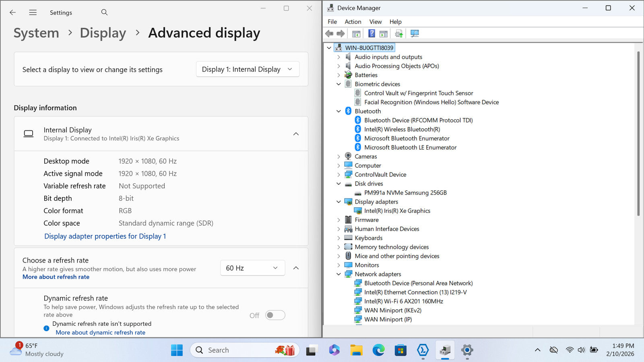The width and height of the screenshot is (644, 362).
Task: Open the 60 Hz refresh rate dropdown
Action: 252,268
